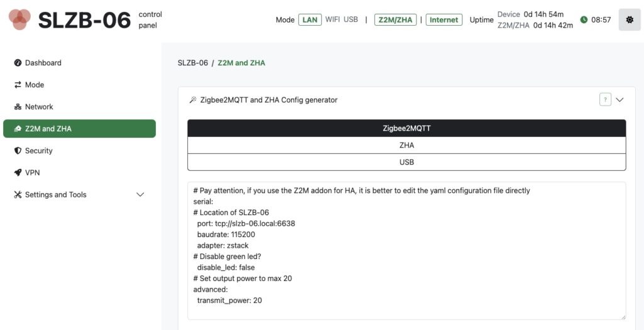Click the Z2M/ZHA status badge
644x330 pixels.
point(396,19)
